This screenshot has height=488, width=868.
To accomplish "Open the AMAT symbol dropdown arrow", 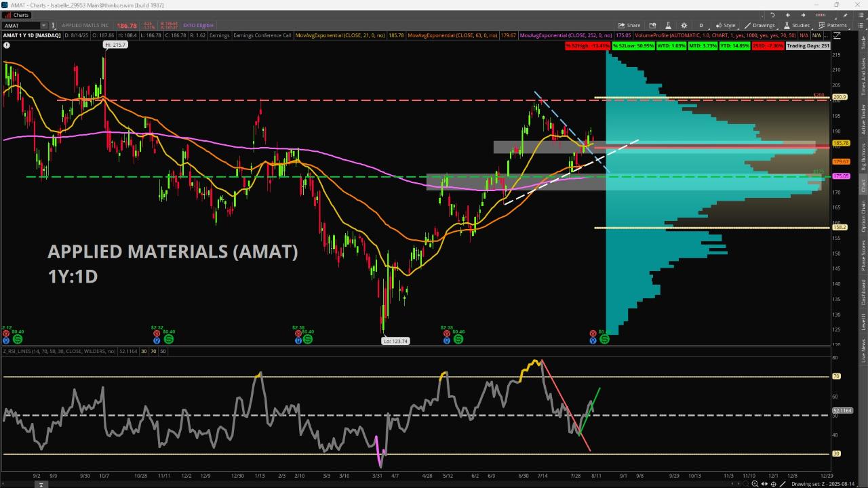I will pyautogui.click(x=44, y=26).
